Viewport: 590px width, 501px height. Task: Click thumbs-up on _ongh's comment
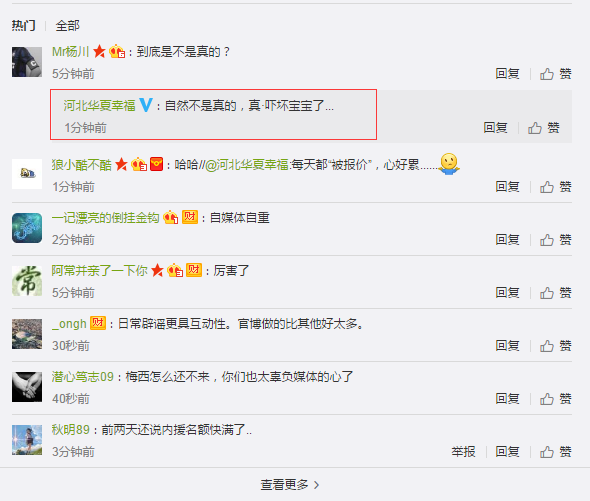[x=556, y=346]
